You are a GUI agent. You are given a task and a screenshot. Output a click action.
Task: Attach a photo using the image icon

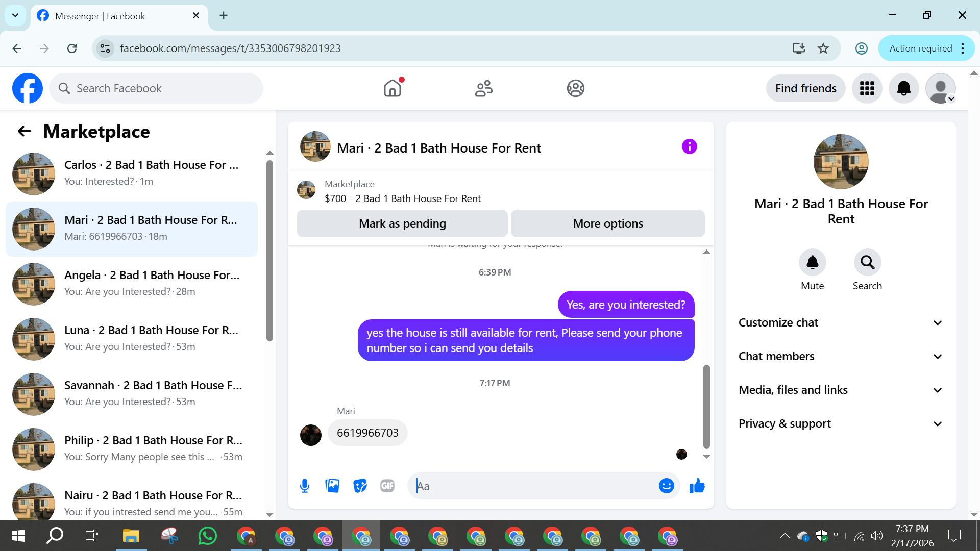332,486
